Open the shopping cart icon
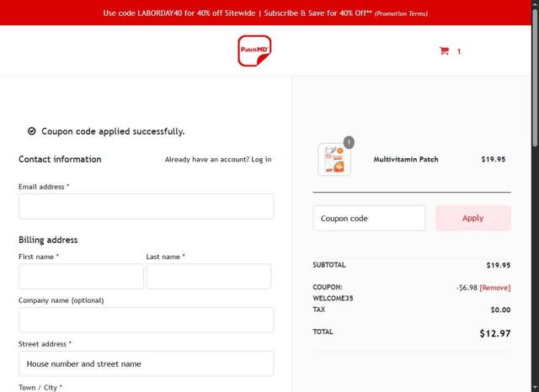This screenshot has width=539, height=392. click(444, 50)
